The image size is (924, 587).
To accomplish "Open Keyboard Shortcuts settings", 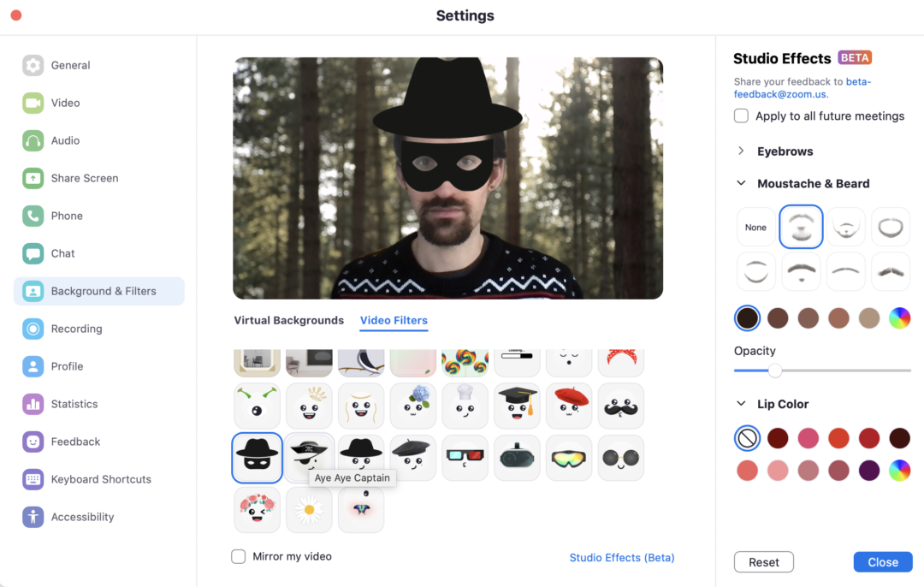I will pyautogui.click(x=101, y=479).
